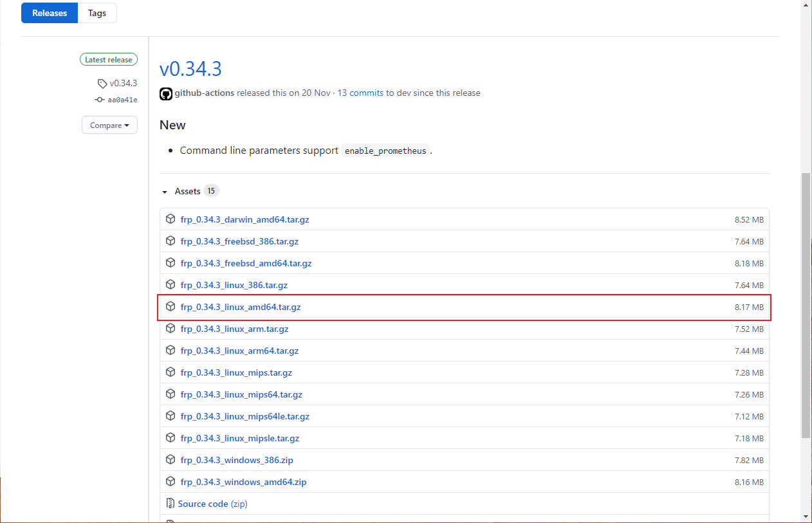Open the v0.34.3 tag link in sidebar

coord(123,83)
